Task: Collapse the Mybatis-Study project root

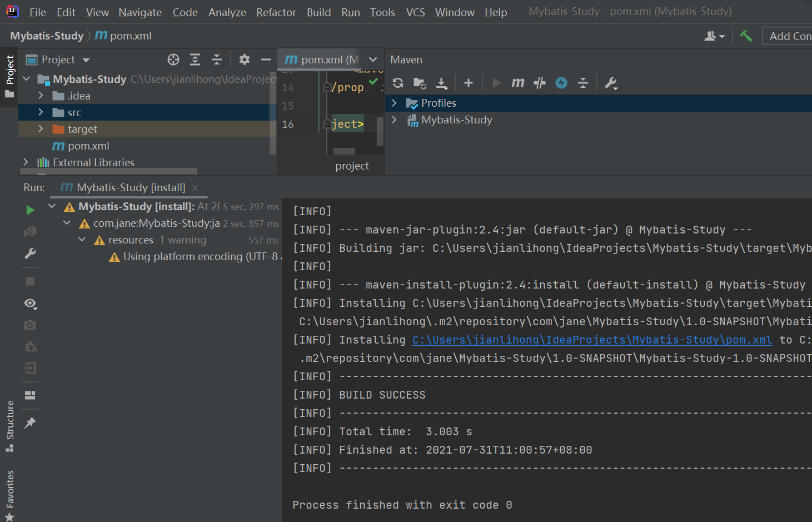Action: tap(26, 79)
